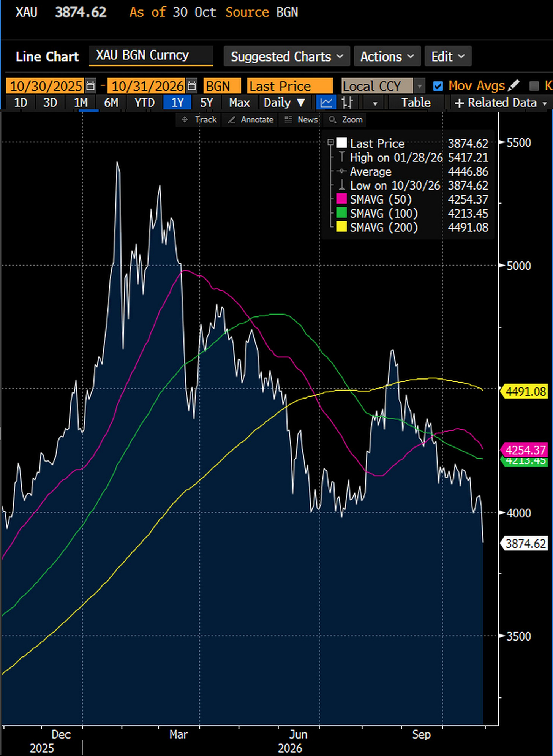Select the 5Y range tab

pos(207,103)
